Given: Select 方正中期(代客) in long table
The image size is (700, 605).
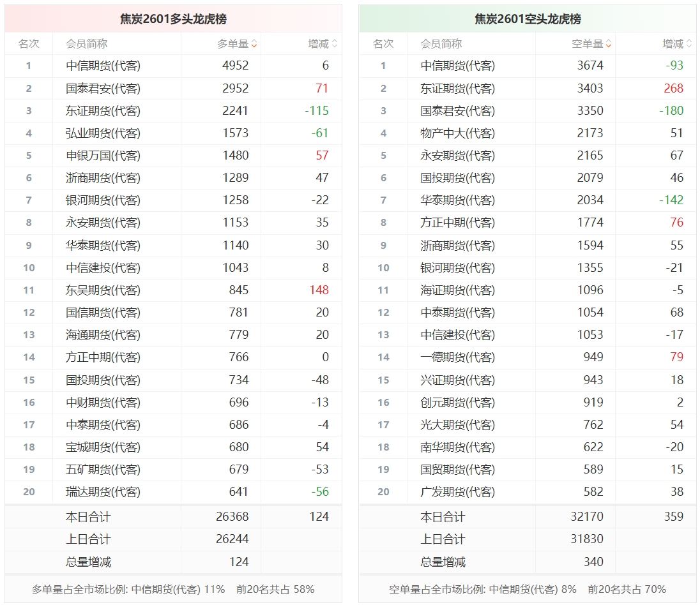Looking at the screenshot, I should coord(103,357).
